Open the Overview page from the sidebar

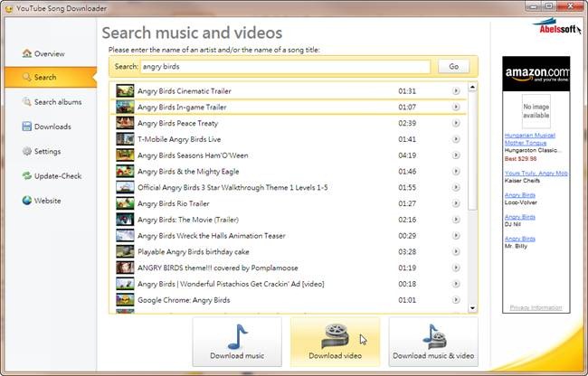click(43, 53)
